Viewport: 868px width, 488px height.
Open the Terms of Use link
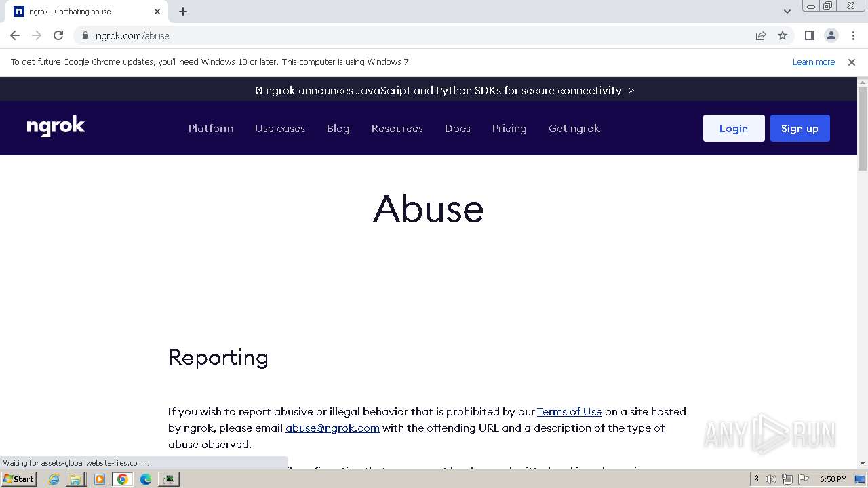pyautogui.click(x=570, y=411)
